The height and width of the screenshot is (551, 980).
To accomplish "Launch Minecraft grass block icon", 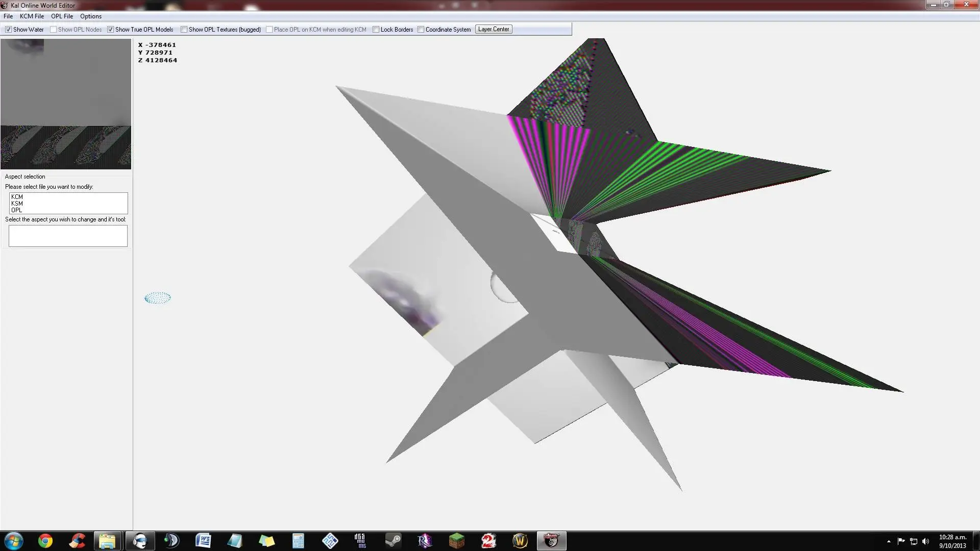I will (456, 541).
